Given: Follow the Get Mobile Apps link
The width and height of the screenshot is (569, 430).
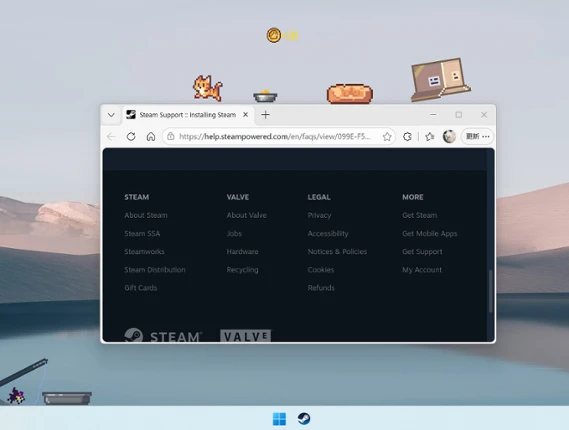Looking at the screenshot, I should (430, 233).
